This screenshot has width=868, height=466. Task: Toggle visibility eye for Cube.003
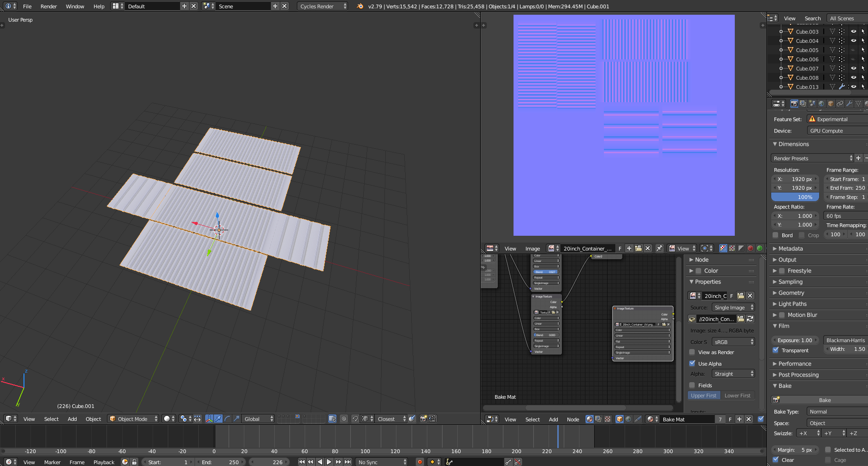tap(853, 31)
